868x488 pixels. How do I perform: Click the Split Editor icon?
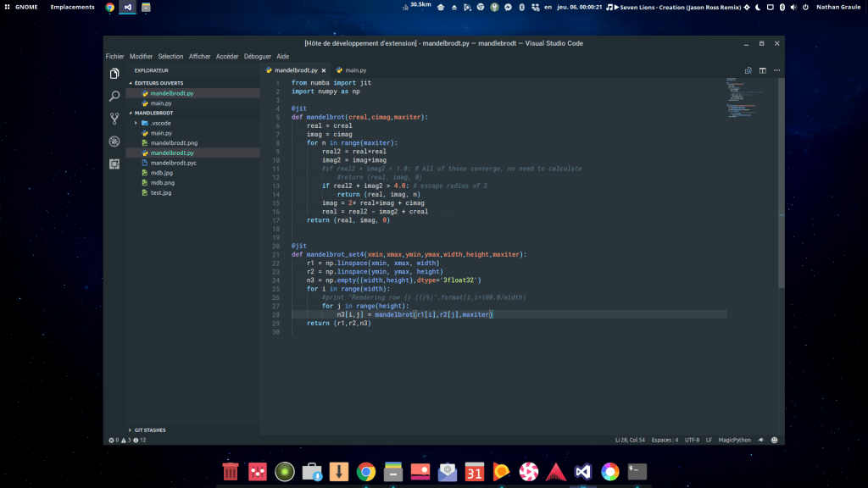[x=762, y=71]
